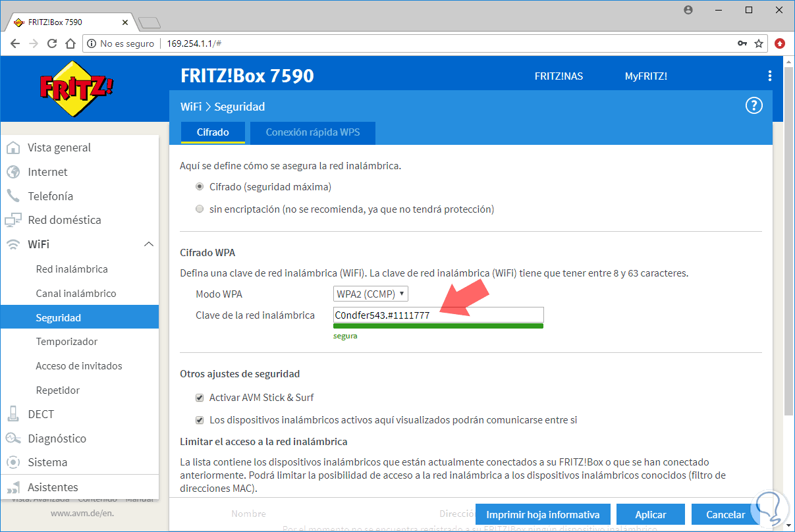
Task: Toggle devices can communicate with each other checkbox
Action: point(200,419)
